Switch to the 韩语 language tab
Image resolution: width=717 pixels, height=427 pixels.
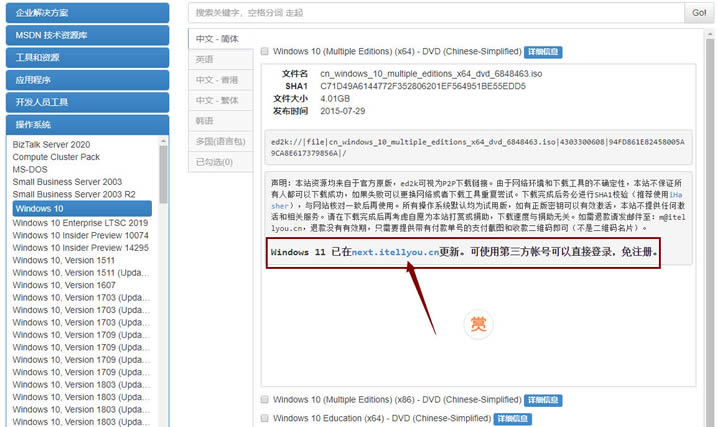220,121
